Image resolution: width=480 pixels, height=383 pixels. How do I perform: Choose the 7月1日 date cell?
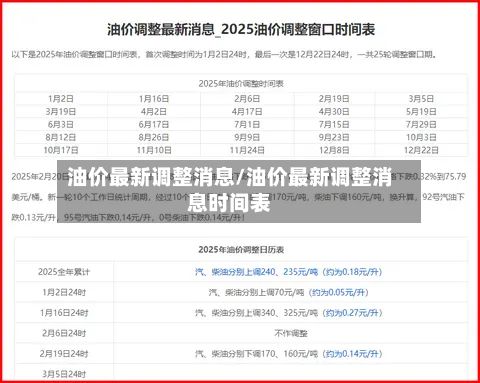pyautogui.click(x=247, y=124)
